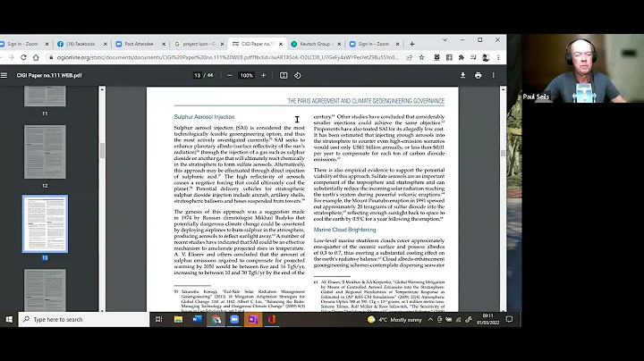Screen dimensions: 644x361
Task: Click the 100% zoom level field
Action: coord(247,75)
